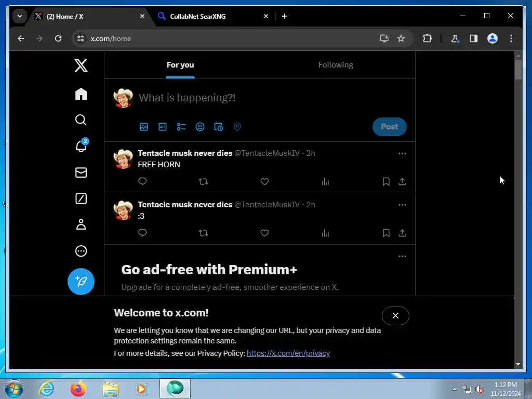
Task: Bookmark the FREE HORN post
Action: [x=386, y=181]
